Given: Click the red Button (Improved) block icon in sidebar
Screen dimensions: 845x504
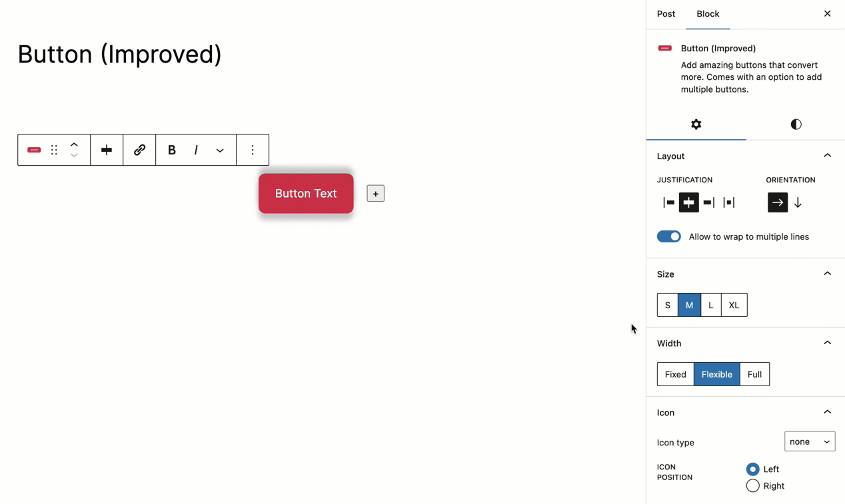Looking at the screenshot, I should click(x=664, y=49).
